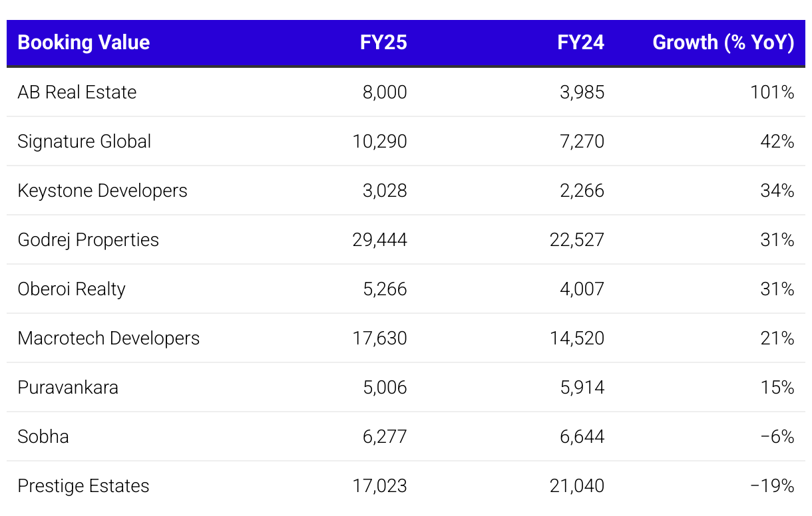Screen dimensions: 812x516
Task: Select the Macrotech Developers cell
Action: click(108, 338)
